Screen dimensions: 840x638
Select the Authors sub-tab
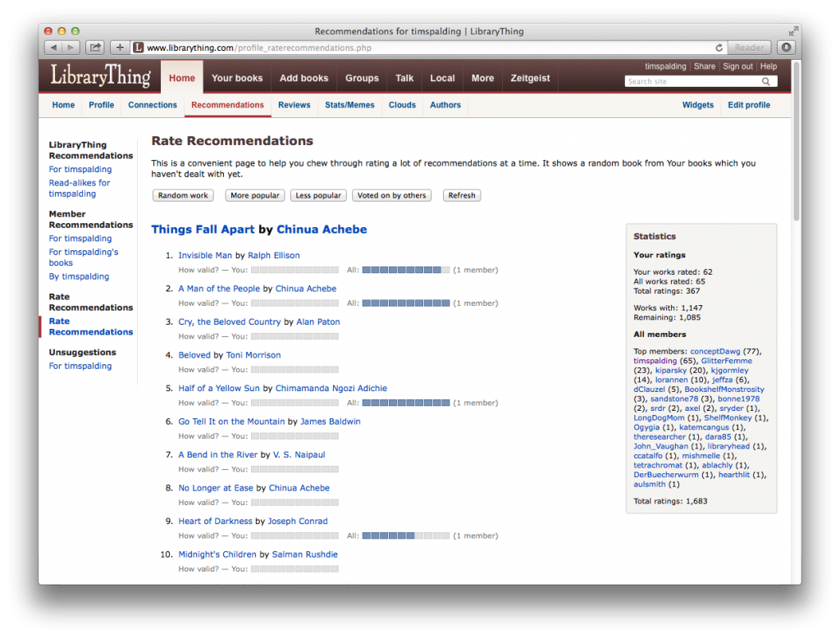click(x=445, y=105)
